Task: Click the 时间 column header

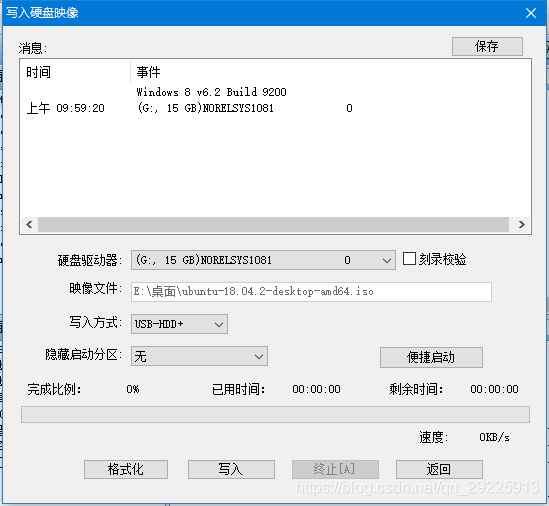Action: (75, 72)
